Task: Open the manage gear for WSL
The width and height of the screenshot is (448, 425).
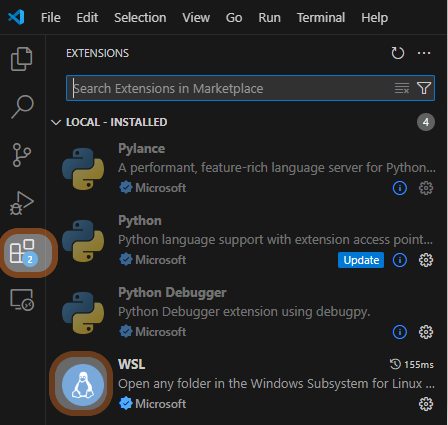Action: [x=426, y=404]
